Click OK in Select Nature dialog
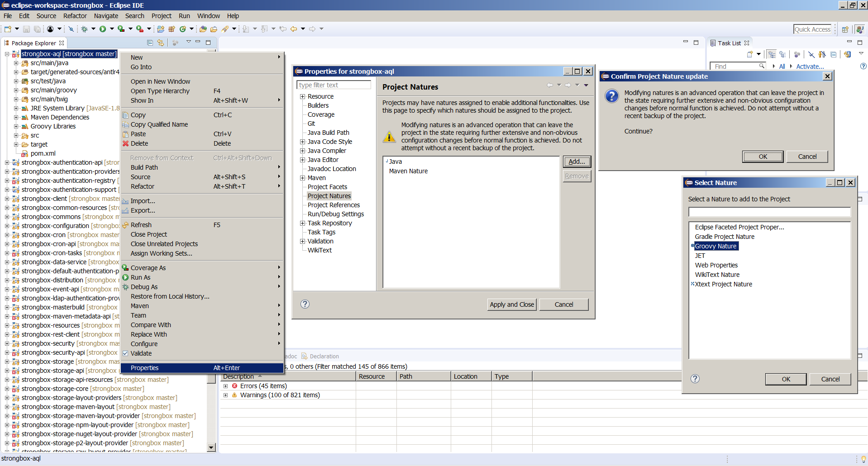 pos(786,379)
